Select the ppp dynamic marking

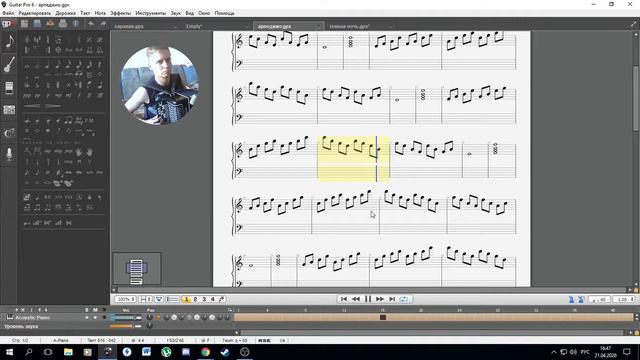tap(27, 96)
